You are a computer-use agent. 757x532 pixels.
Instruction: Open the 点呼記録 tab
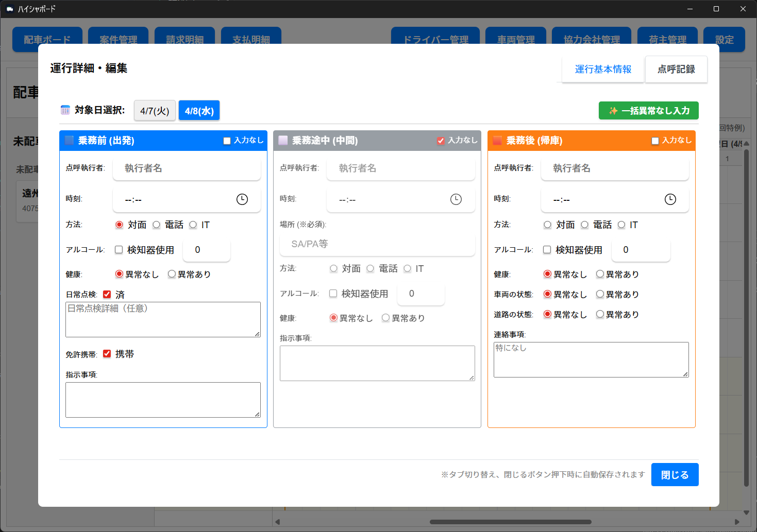pyautogui.click(x=676, y=69)
